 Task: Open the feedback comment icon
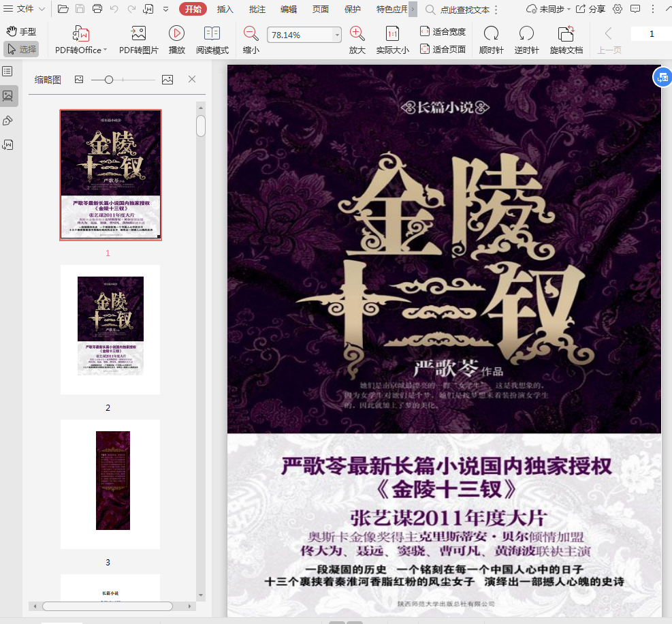pyautogui.click(x=635, y=9)
